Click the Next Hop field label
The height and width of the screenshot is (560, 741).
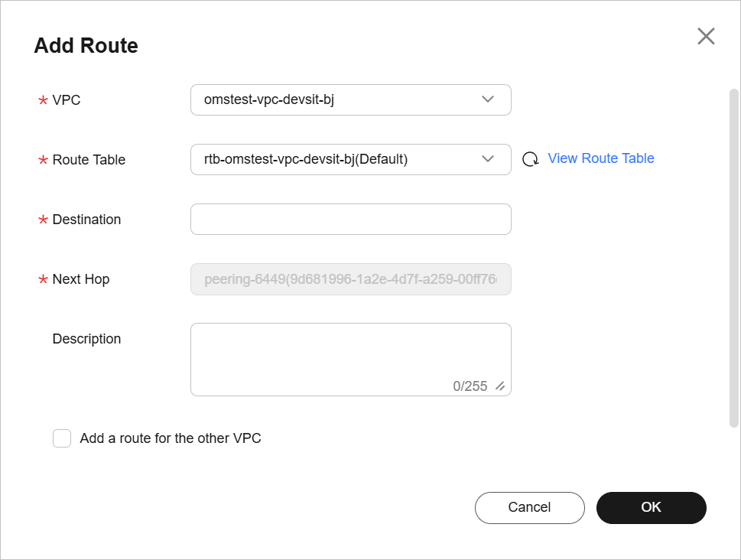click(80, 279)
